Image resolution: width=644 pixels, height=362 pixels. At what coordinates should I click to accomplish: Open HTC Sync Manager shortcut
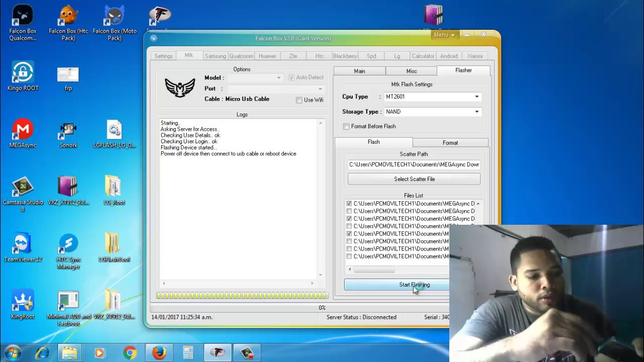(68, 251)
